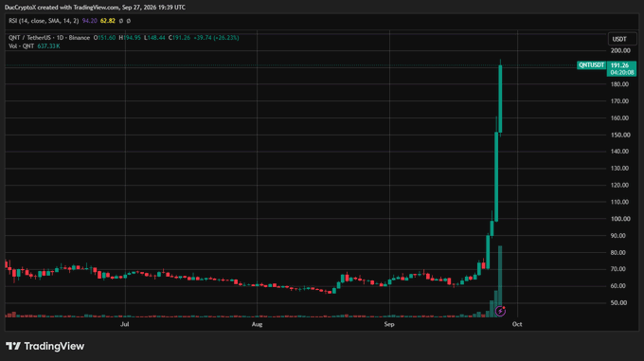Click the Sep label on time axis

tap(389, 324)
